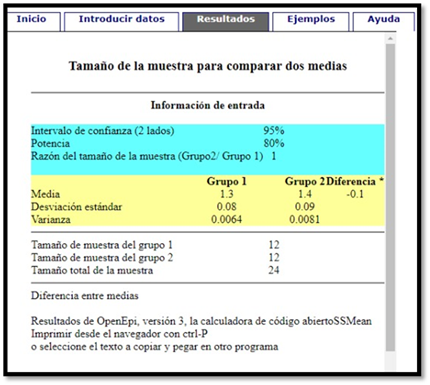Click the 'Grupo 1' column header
The height and width of the screenshot is (385, 430).
point(227,181)
